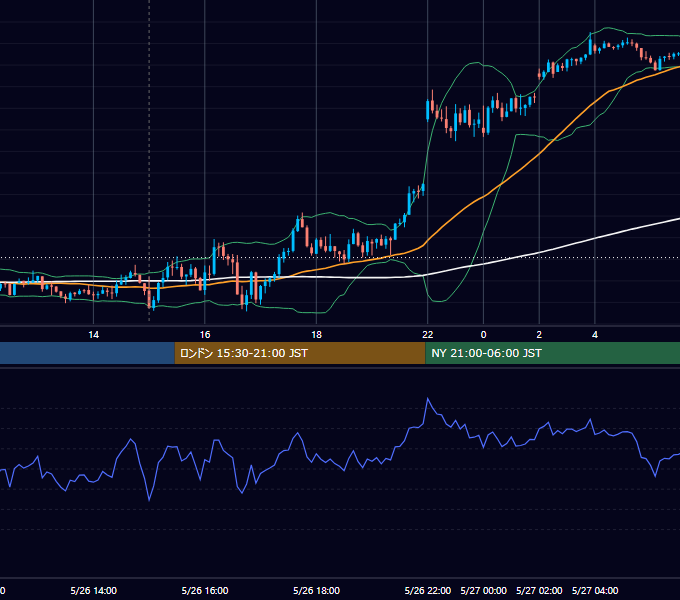The height and width of the screenshot is (600, 680).
Task: Click the 22 hour label on price chart axis
Action: [428, 335]
